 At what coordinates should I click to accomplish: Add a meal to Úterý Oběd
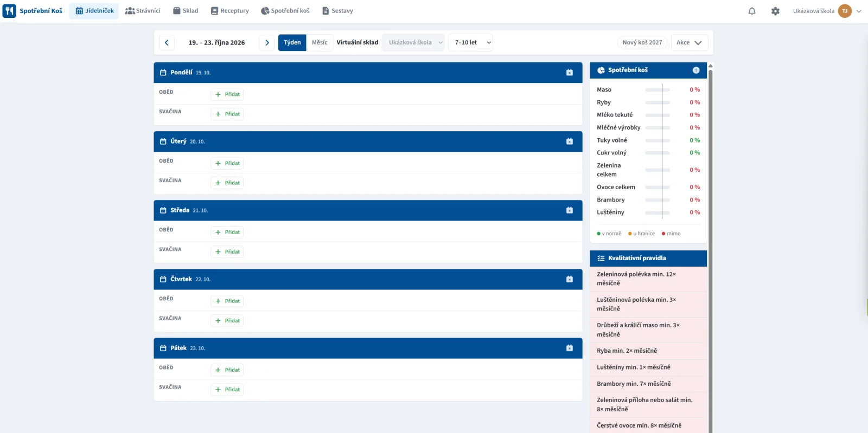[227, 163]
